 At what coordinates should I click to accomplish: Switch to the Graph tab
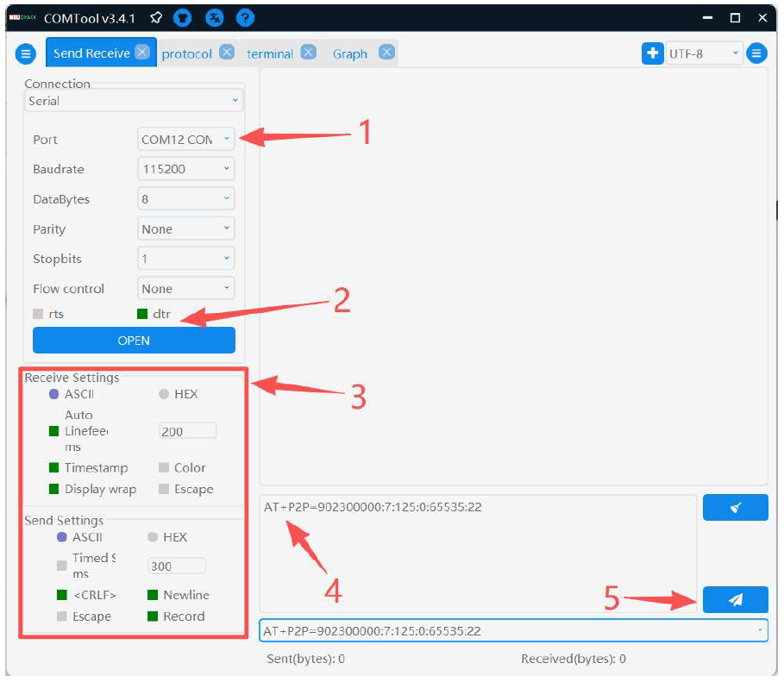[350, 53]
